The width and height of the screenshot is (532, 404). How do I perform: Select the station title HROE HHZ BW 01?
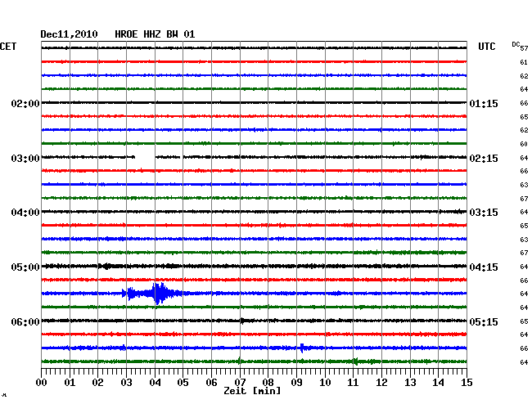click(x=155, y=34)
